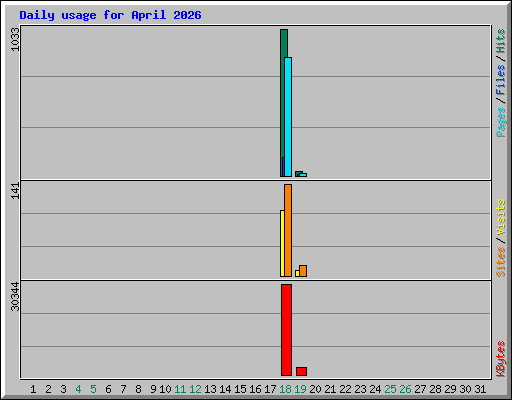Click day label 8 on the x-axis
Viewport: 512px width, 400px height.
coord(138,389)
